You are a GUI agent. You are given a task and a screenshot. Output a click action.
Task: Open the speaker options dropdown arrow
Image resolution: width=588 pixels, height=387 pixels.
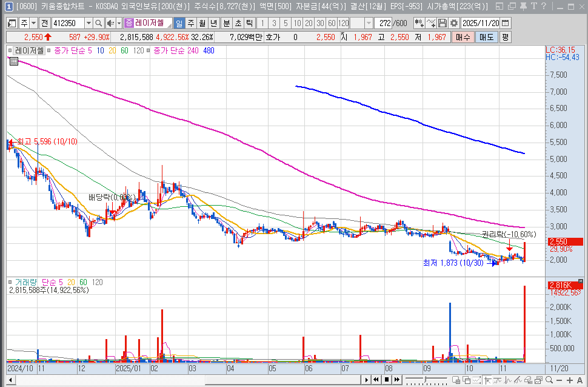(x=119, y=23)
